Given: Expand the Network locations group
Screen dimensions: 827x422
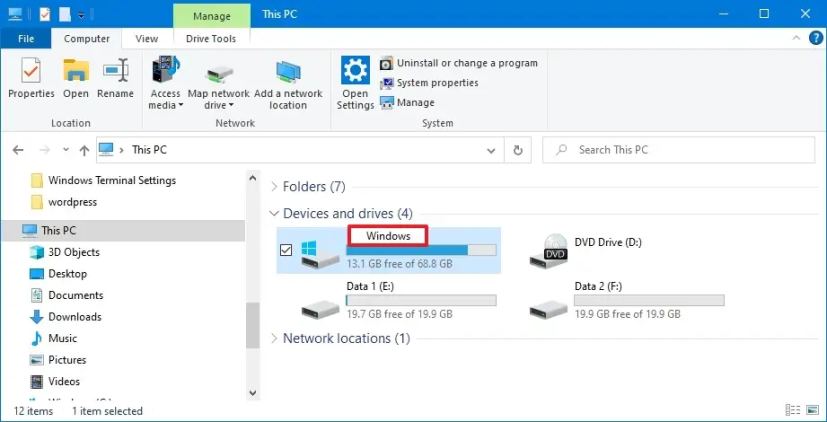Looking at the screenshot, I should click(x=275, y=339).
